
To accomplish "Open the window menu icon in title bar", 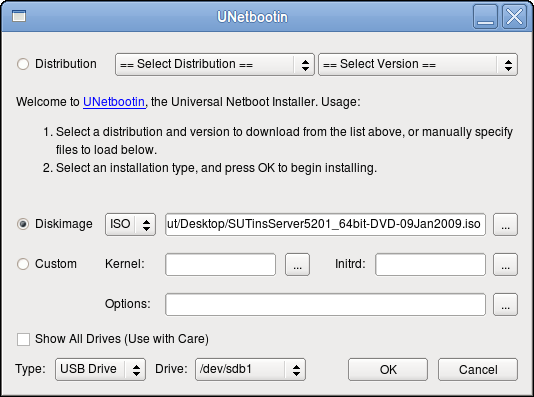I will click(x=19, y=16).
